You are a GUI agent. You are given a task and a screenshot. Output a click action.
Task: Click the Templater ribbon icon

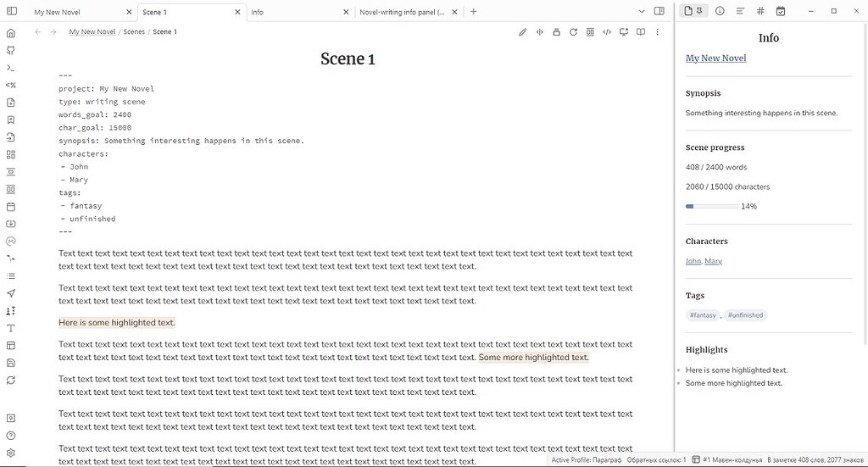point(10,86)
